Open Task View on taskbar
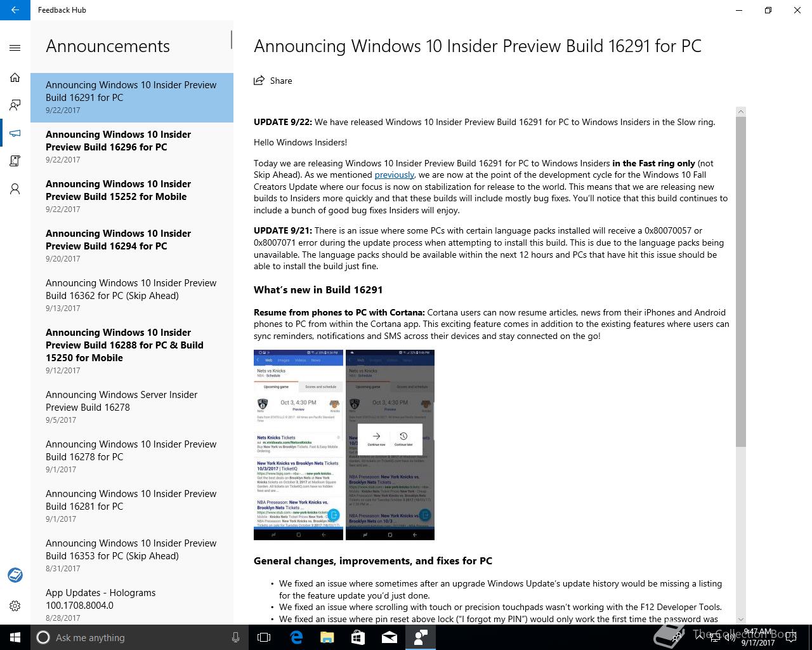This screenshot has height=650, width=812. (x=264, y=637)
